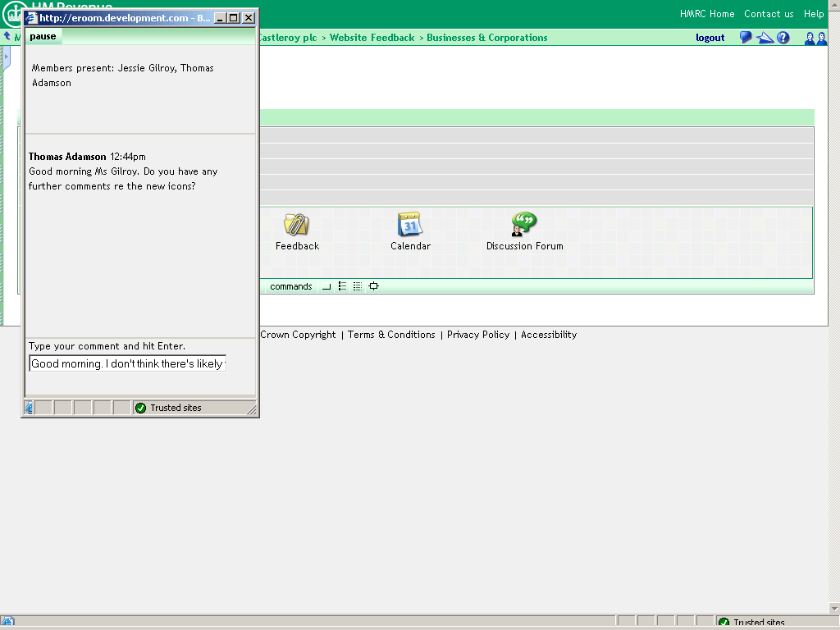840x630 pixels.
Task: Click the crosshair icon in commands bar
Action: (x=374, y=286)
